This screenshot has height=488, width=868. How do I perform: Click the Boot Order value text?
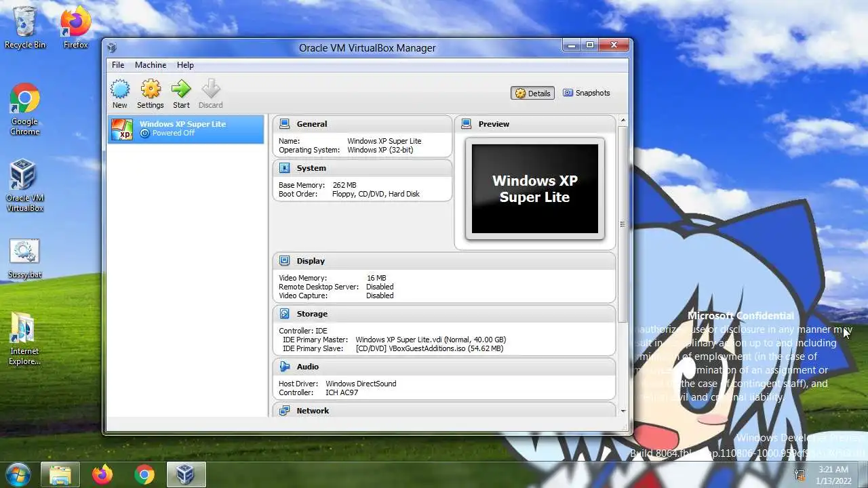point(376,194)
